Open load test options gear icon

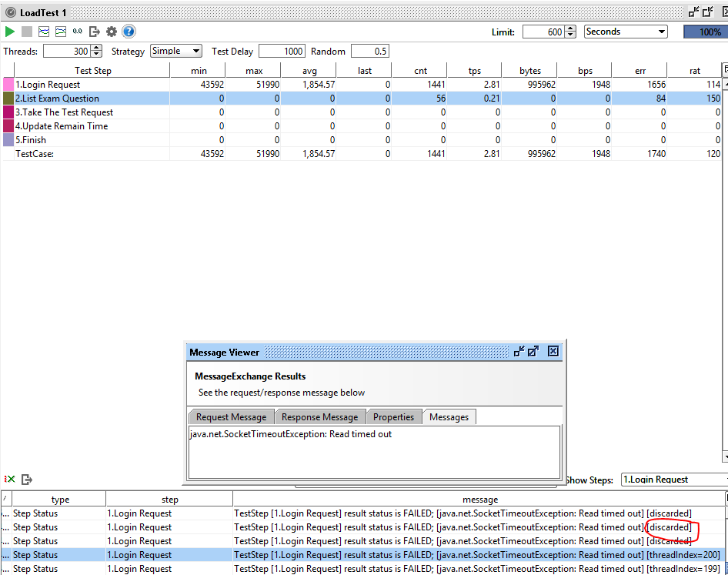pyautogui.click(x=112, y=32)
